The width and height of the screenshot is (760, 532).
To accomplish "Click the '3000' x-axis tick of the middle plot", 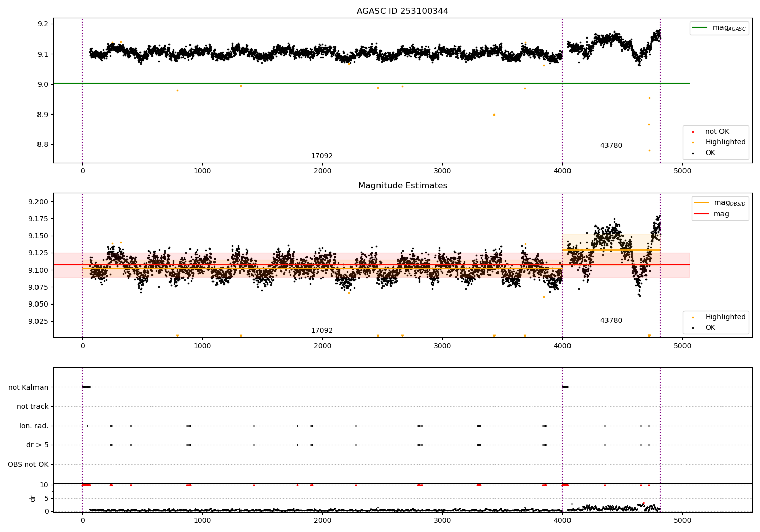I will pos(442,346).
